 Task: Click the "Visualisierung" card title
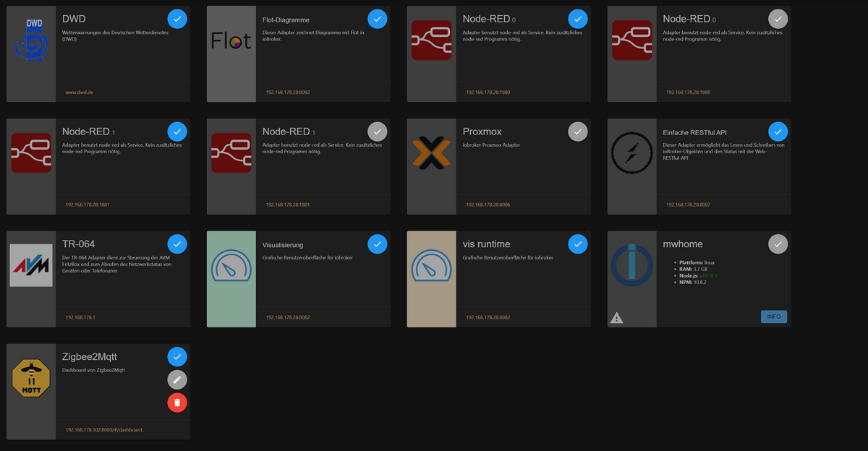[x=283, y=245]
